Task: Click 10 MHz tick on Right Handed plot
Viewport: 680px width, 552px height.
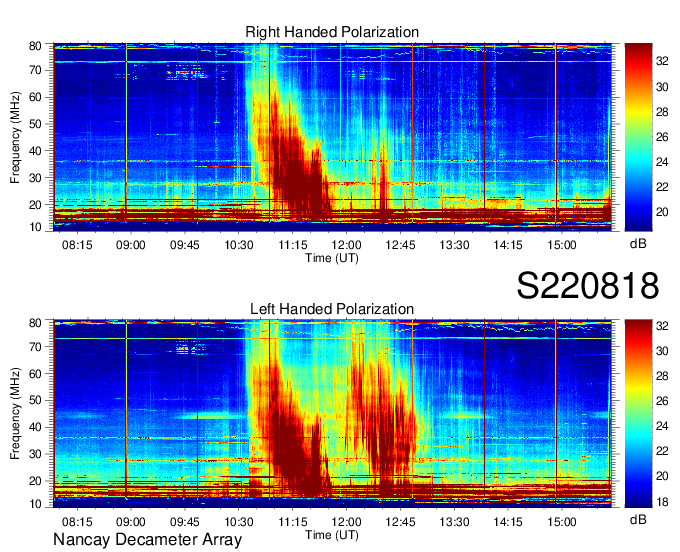Action: click(35, 227)
